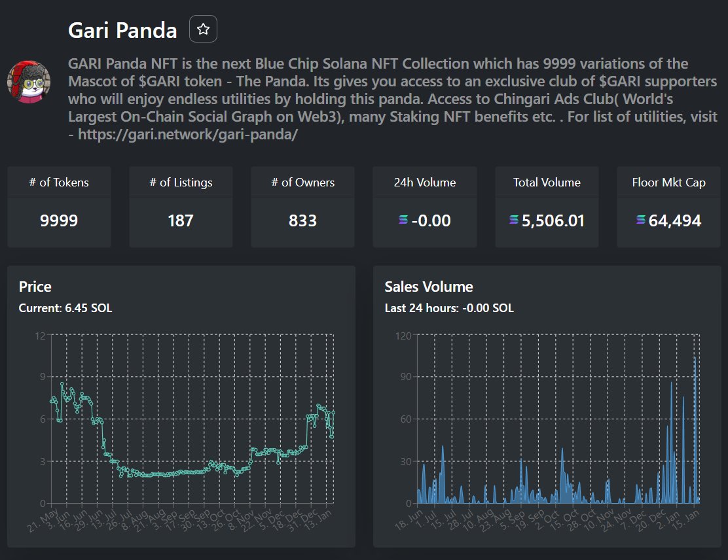Click the Solana icon in the Total Volume card
This screenshot has width=728, height=560.
[513, 219]
